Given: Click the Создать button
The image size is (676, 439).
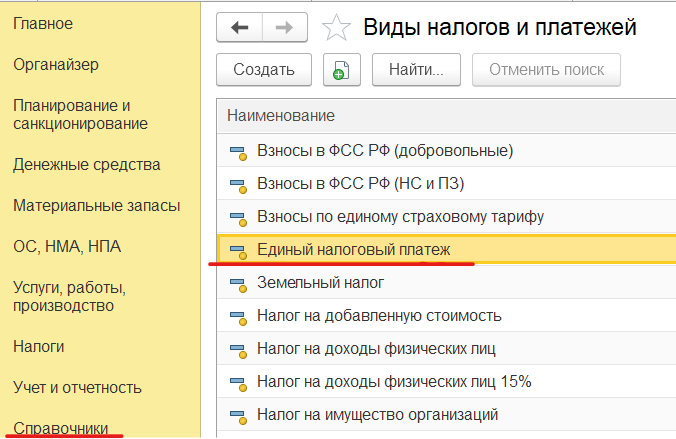Looking at the screenshot, I should click(x=264, y=70).
